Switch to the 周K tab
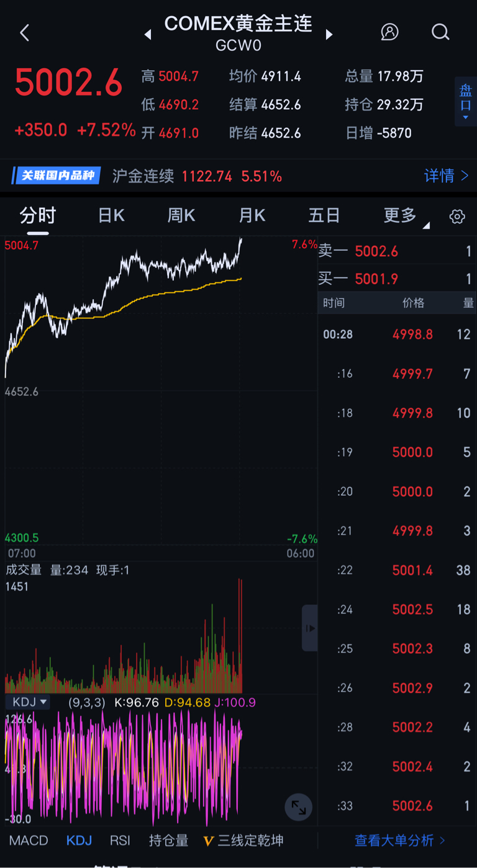This screenshot has width=477, height=868. pos(181,216)
